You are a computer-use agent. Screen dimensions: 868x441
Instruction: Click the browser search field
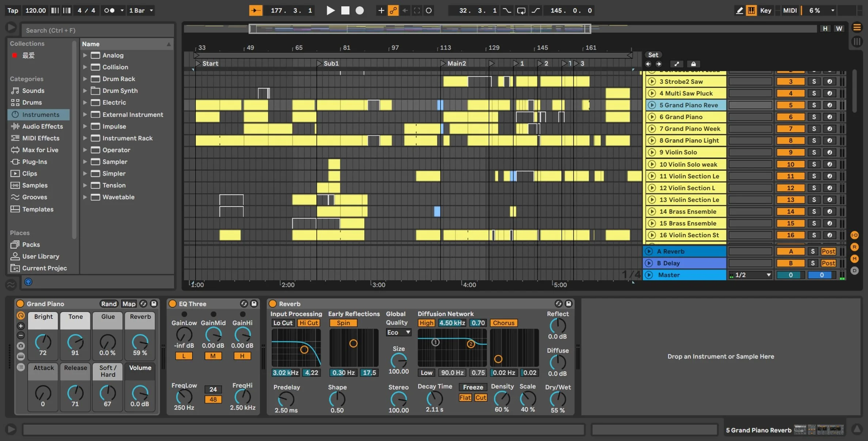tap(98, 30)
